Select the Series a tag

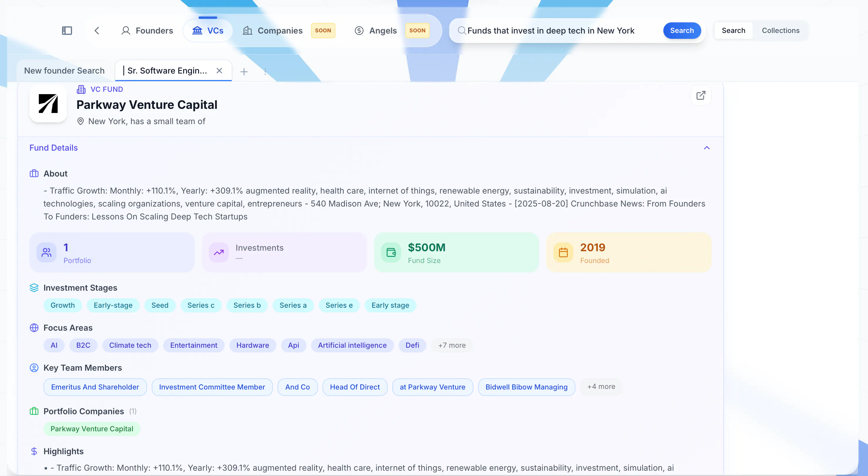click(293, 305)
